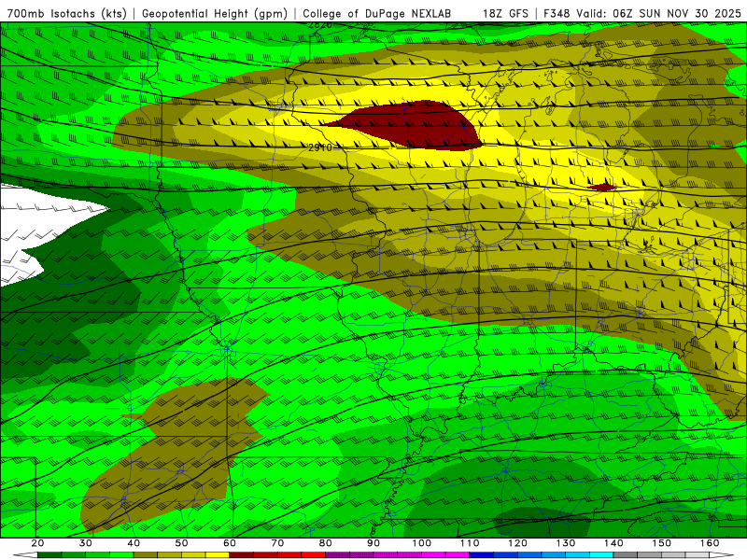This screenshot has height=560, width=747.
Task: Click the 130 value on color scale
Action: [x=566, y=543]
